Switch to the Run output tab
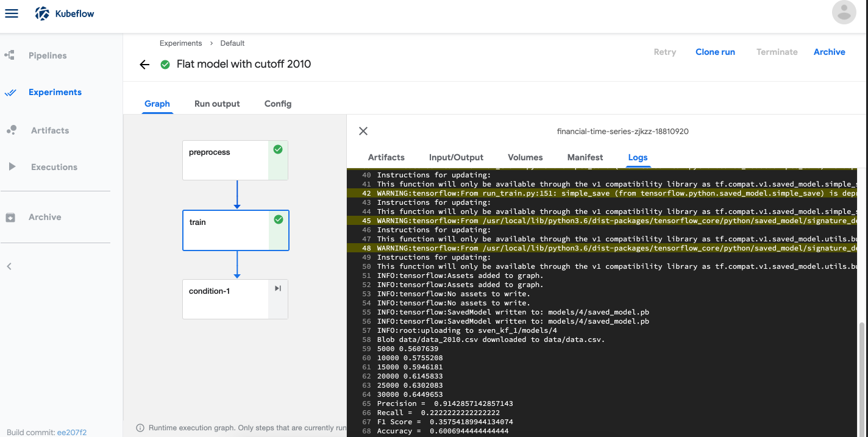The width and height of the screenshot is (868, 437). pos(216,104)
